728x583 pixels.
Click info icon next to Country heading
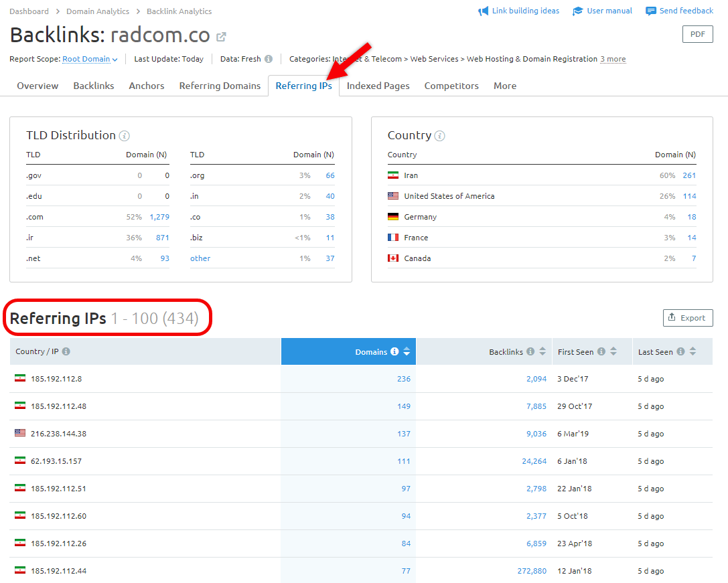coord(439,136)
